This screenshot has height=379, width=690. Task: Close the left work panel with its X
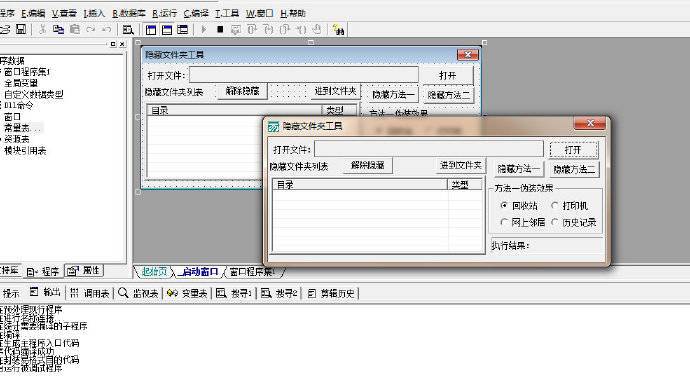[x=122, y=44]
